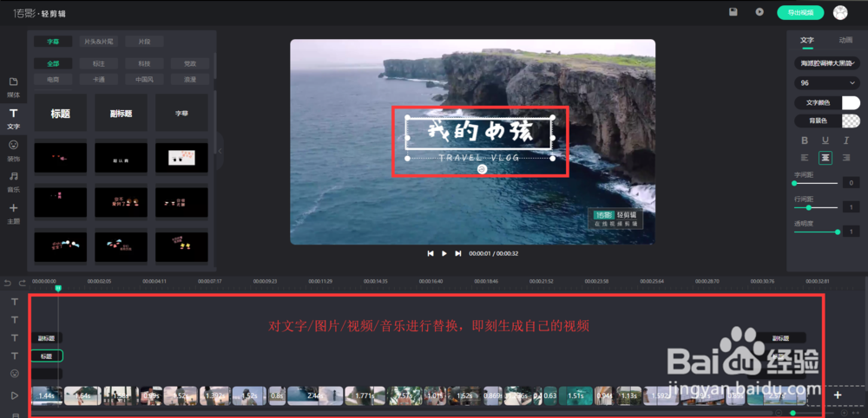The width and height of the screenshot is (868, 418).
Task: Toggle underline text formatting
Action: click(x=825, y=140)
